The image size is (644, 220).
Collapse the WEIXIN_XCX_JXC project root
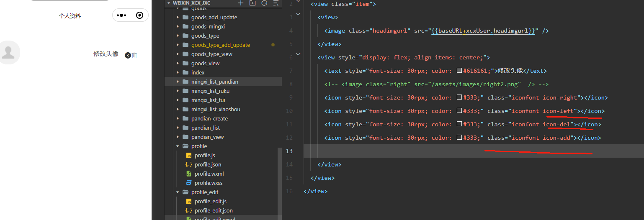tap(169, 3)
